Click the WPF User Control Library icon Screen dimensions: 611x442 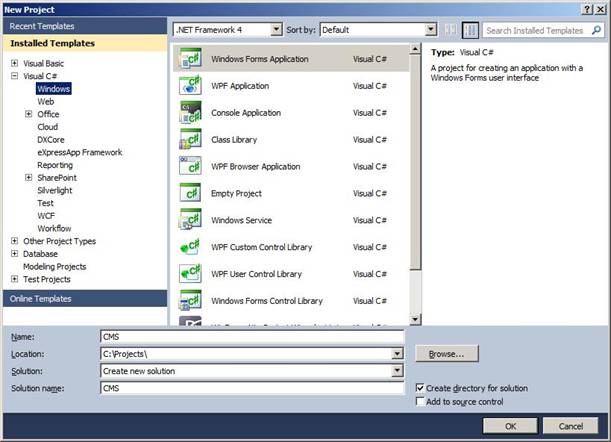coord(190,274)
